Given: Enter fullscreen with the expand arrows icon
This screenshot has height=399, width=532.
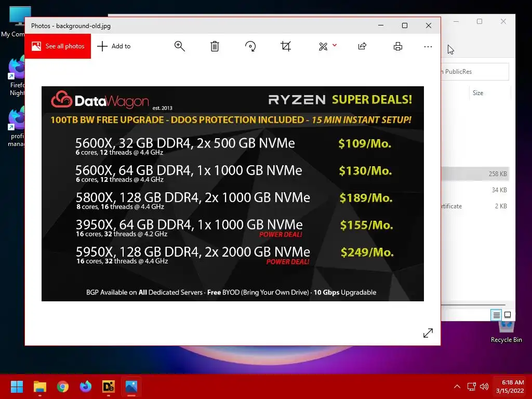Looking at the screenshot, I should pos(428,333).
